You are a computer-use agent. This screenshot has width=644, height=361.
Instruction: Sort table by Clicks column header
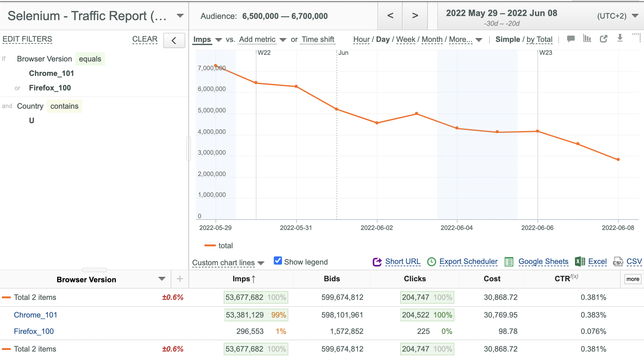click(x=415, y=279)
